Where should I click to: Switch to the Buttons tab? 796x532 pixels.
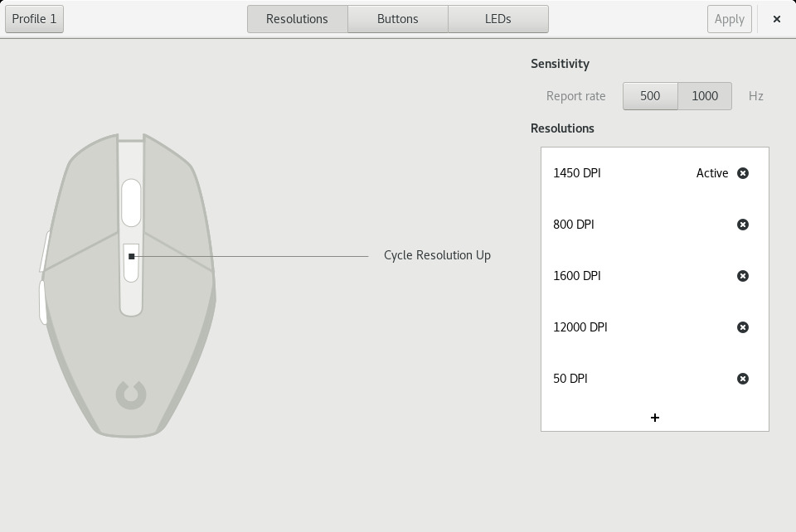coord(398,19)
